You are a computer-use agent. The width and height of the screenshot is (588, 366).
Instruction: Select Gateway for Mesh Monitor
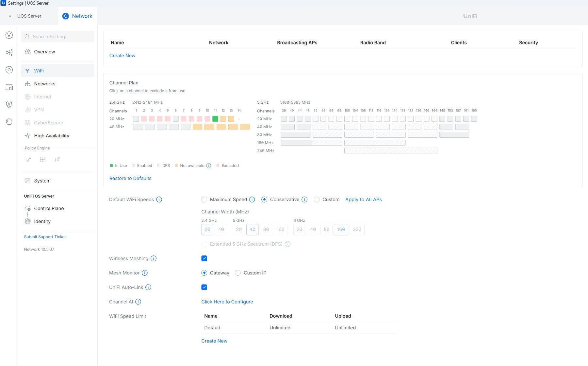click(204, 273)
